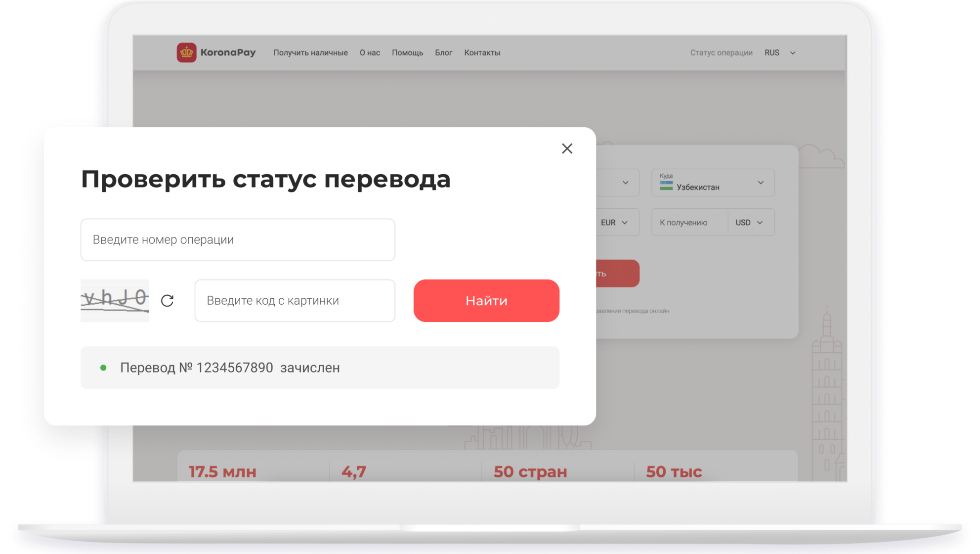Go to the Блог page
Screen dimensions: 980x554
coord(443,53)
